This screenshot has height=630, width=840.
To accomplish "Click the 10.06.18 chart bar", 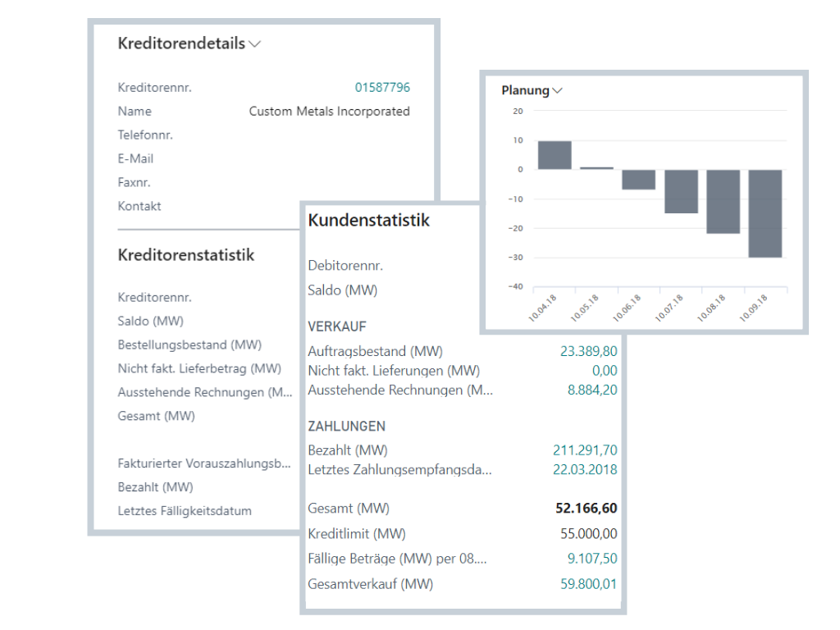I will (638, 180).
